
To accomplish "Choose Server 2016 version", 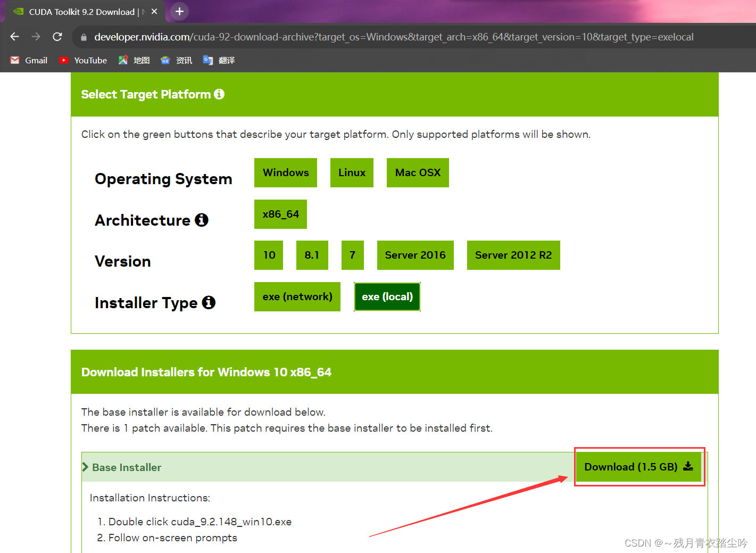I will coord(416,255).
